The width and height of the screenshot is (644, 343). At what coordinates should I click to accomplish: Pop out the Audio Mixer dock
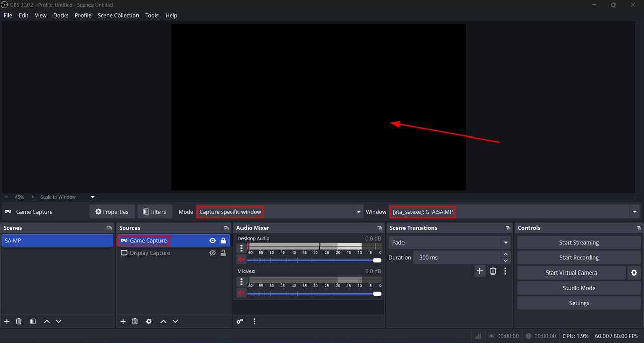point(380,228)
